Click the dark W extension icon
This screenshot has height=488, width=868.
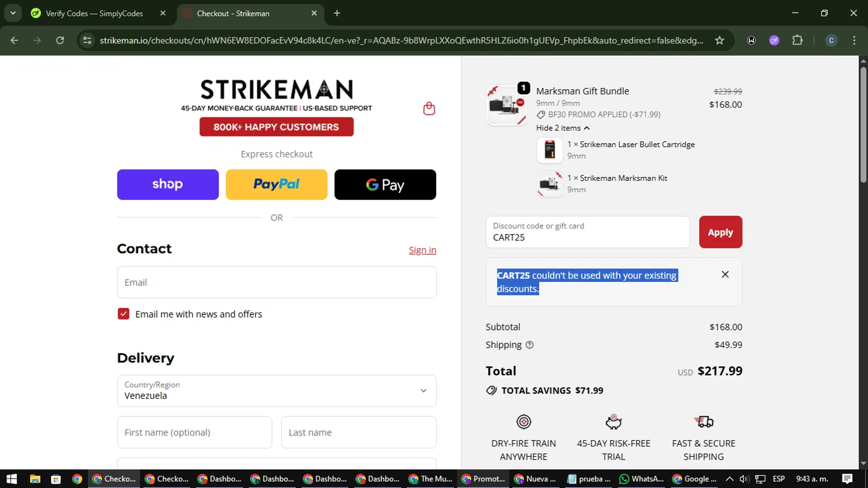751,41
